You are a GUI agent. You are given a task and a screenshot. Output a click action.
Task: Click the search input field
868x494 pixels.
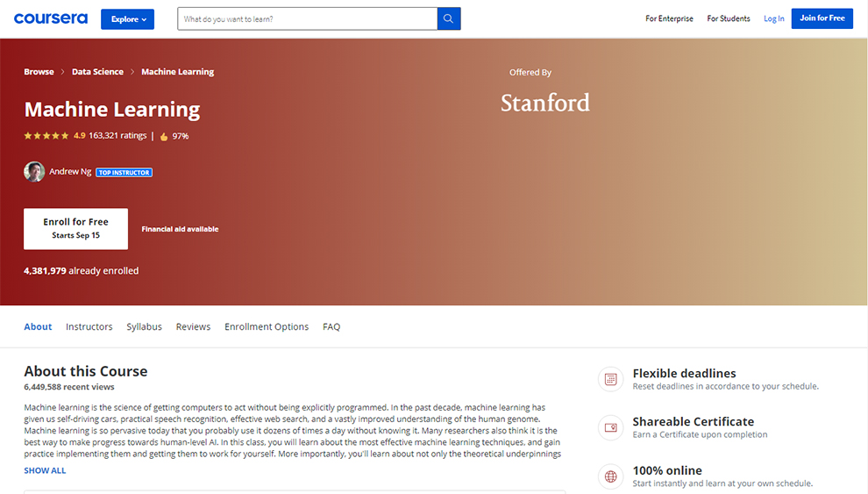click(307, 18)
